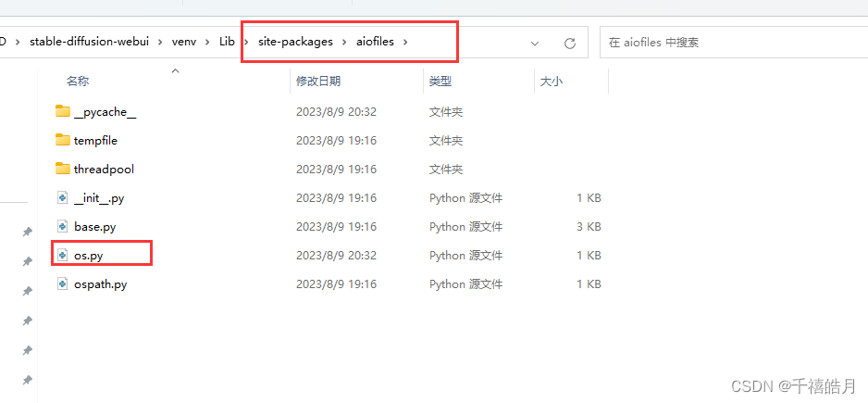Go to Lib folder in breadcrumb

(x=228, y=42)
